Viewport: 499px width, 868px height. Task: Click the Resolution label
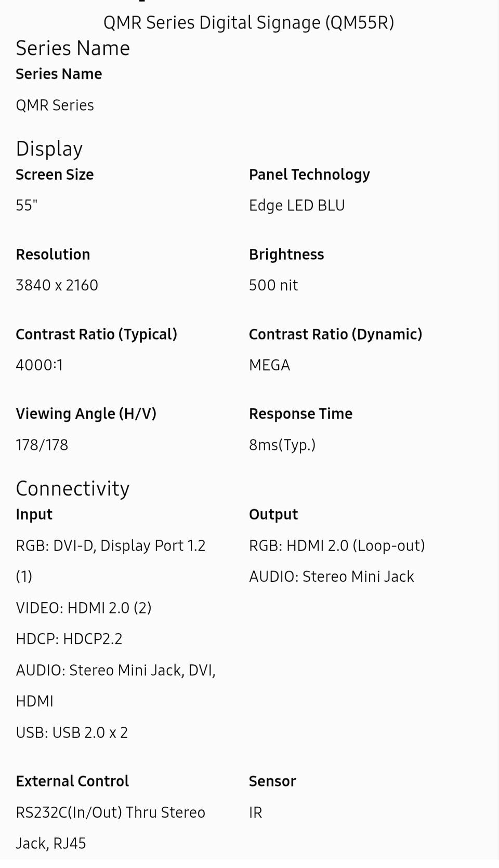click(53, 255)
